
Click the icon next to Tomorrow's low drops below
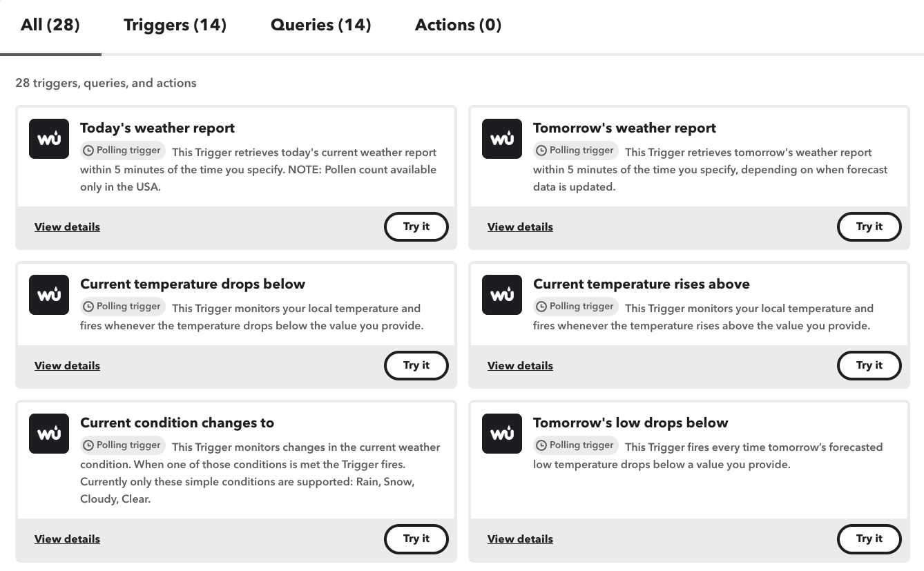tap(502, 434)
